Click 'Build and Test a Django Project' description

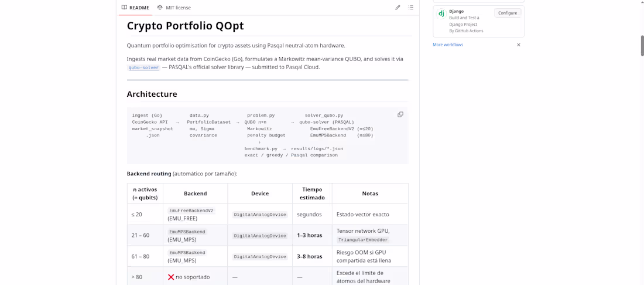(464, 21)
